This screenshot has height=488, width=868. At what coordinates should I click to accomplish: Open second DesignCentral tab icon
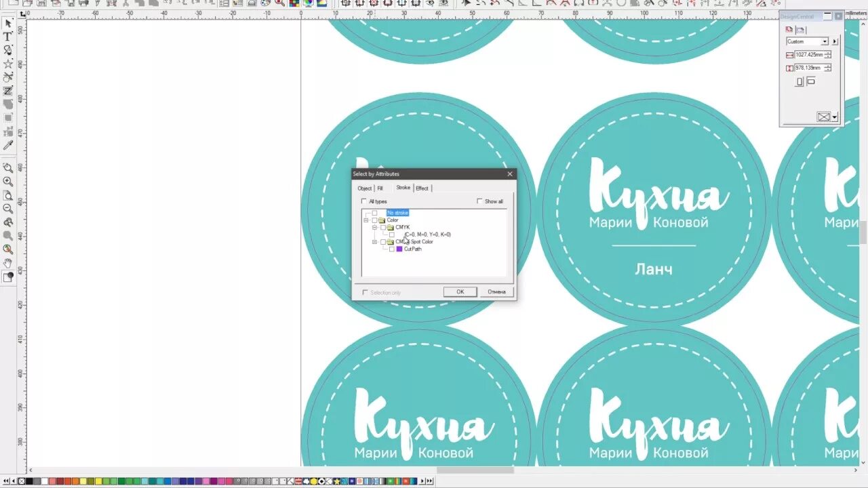[800, 29]
